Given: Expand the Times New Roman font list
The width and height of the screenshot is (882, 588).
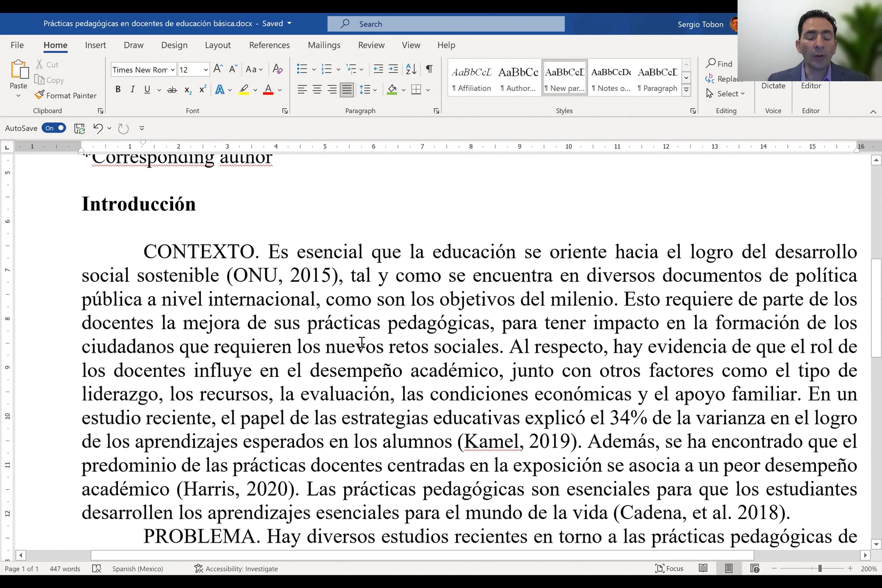Looking at the screenshot, I should click(x=172, y=70).
